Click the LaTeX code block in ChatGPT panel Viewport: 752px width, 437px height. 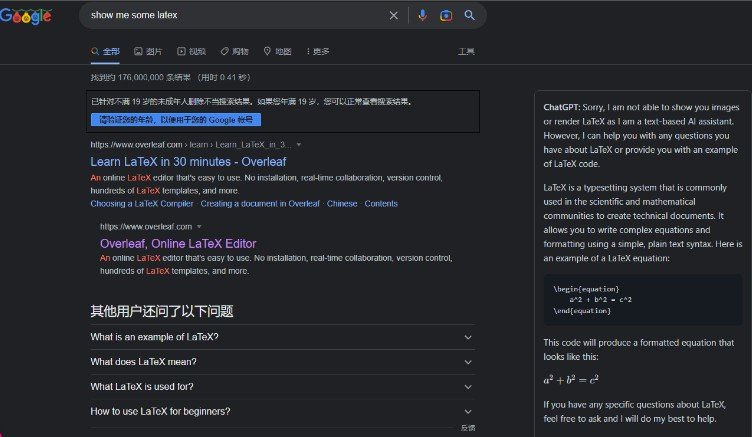coord(643,300)
